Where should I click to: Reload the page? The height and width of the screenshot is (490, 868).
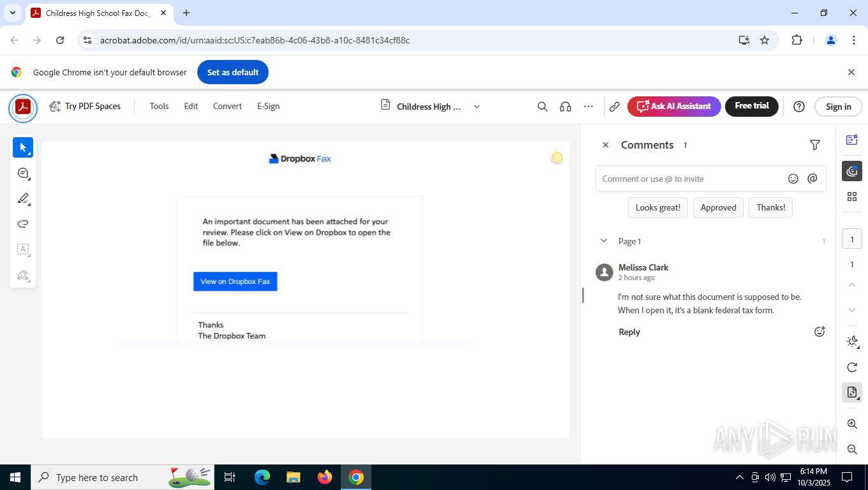point(60,40)
